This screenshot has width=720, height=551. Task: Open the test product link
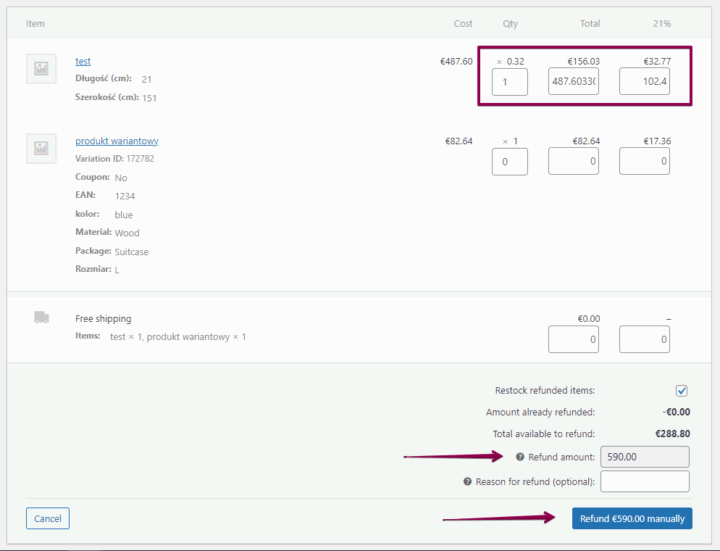(83, 61)
